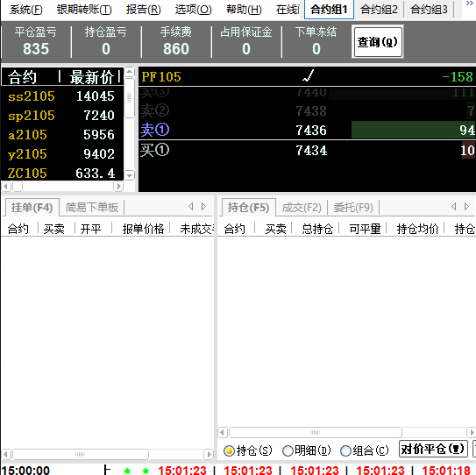Select the ss2105 contract row
Image resolution: width=476 pixels, height=475 pixels.
(62, 96)
